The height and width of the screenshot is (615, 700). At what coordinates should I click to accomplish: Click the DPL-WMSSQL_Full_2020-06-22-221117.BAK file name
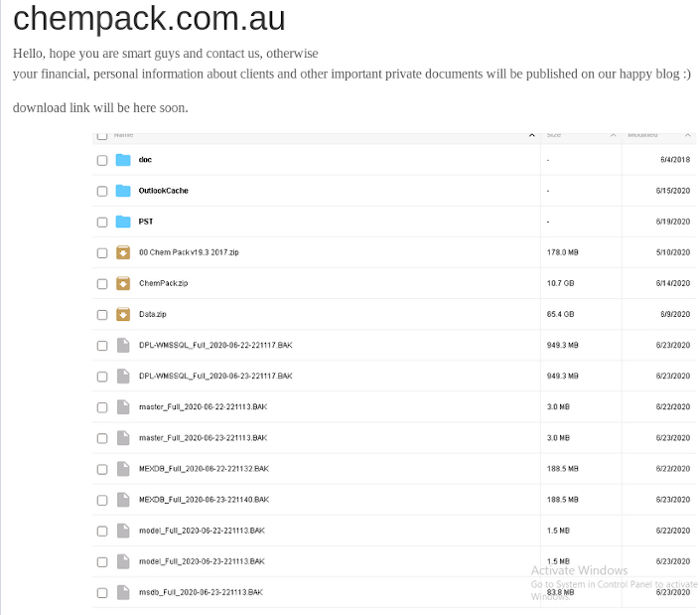point(214,346)
